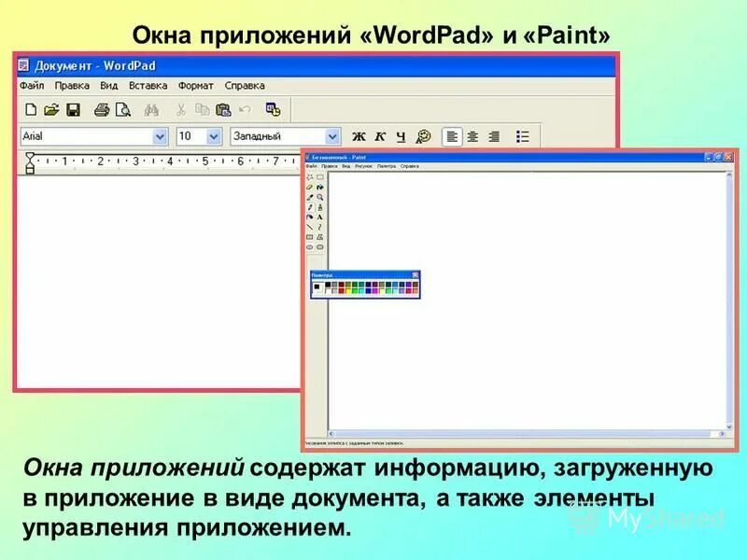Screen dimensions: 747x560
Task: Click the Paste icon on WordPad's toolbar
Action: (x=222, y=108)
